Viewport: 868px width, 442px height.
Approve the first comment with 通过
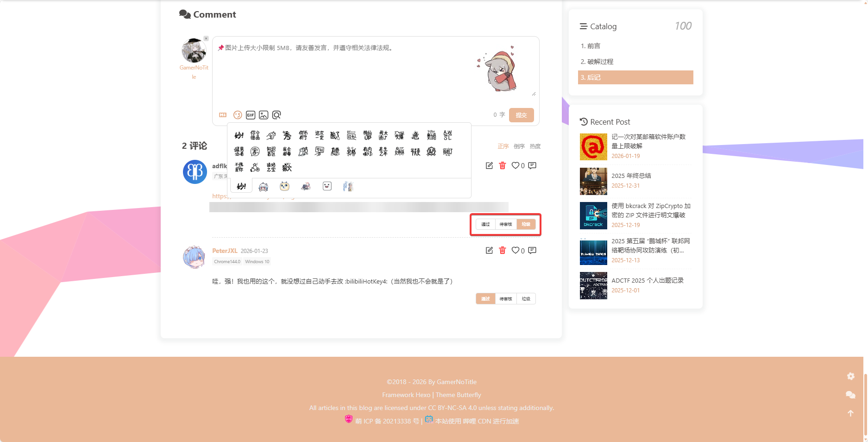click(485, 224)
